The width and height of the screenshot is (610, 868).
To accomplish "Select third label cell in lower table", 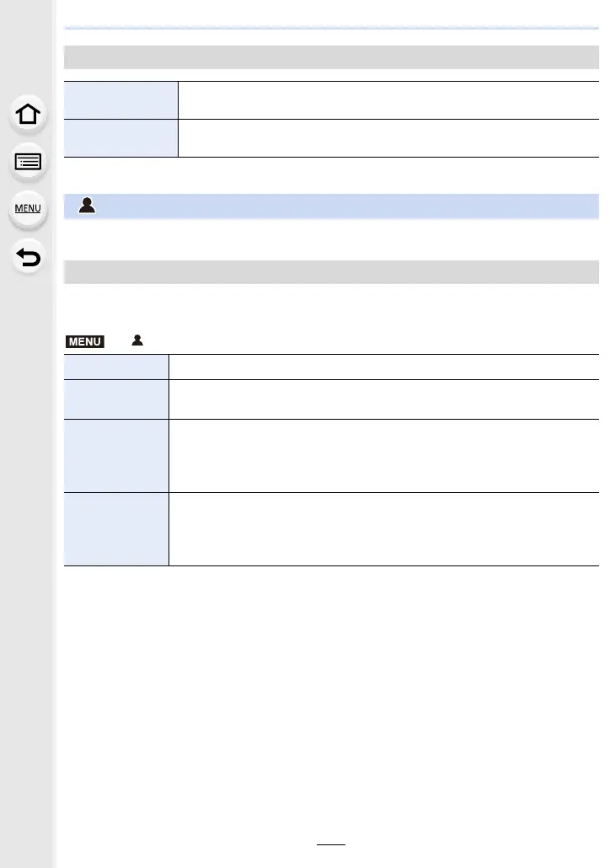I will click(x=115, y=456).
